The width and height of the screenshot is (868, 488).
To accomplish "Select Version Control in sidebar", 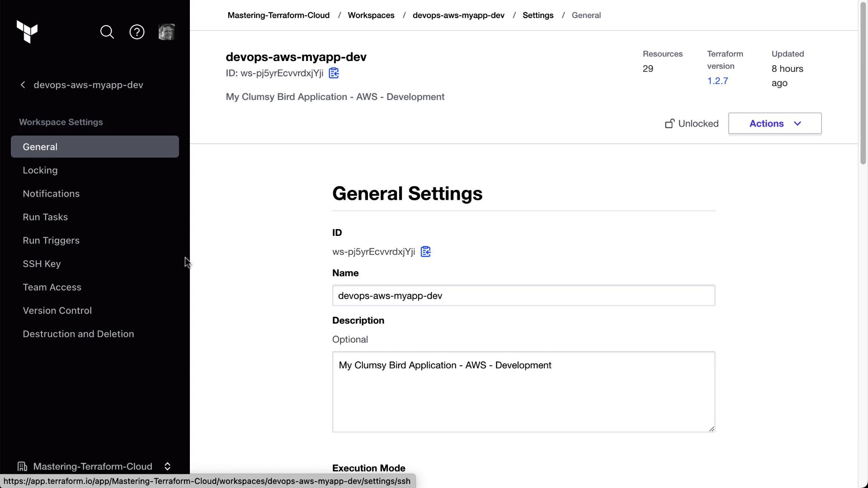I will 57,311.
